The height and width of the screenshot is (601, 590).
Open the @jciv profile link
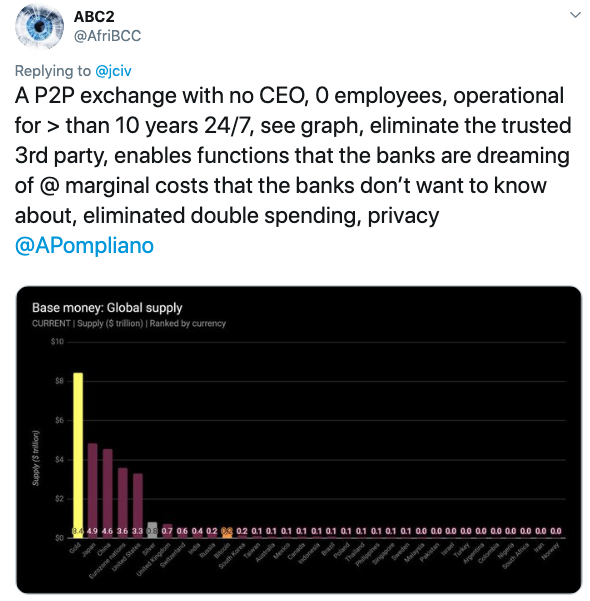113,71
